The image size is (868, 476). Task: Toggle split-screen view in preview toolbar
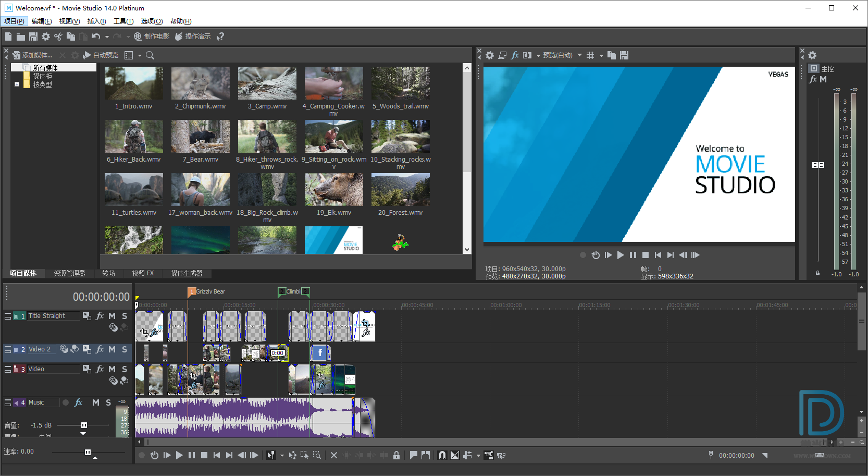(x=527, y=55)
